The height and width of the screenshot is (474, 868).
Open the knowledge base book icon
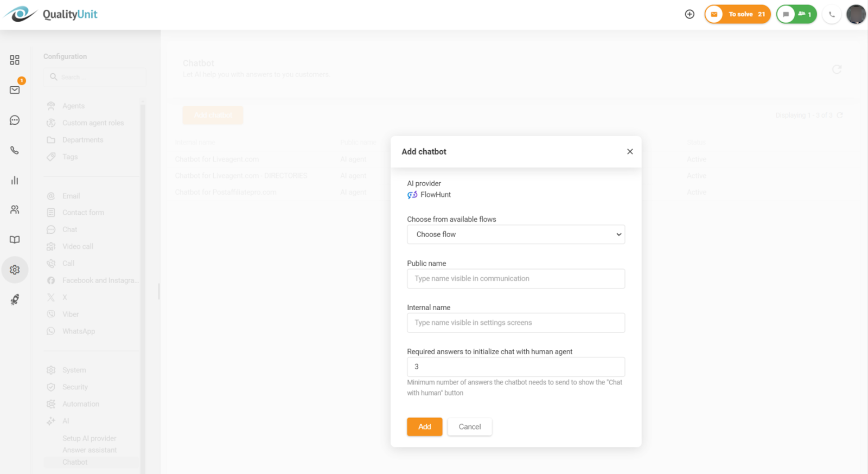pos(15,240)
